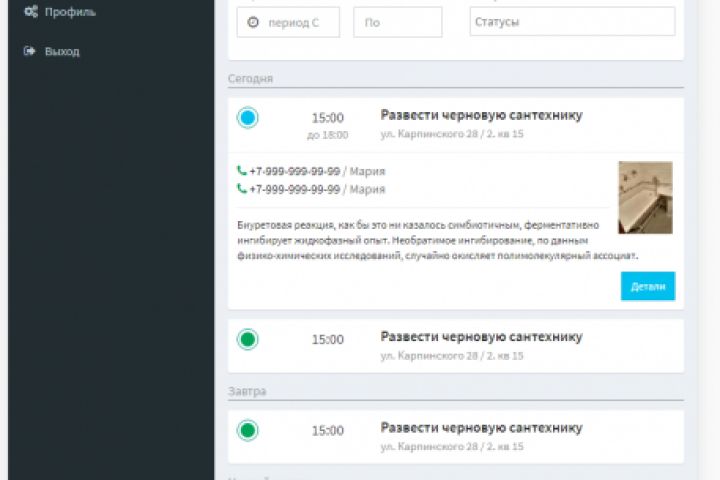
Task: Click second Мария phone number link
Action: pos(295,189)
